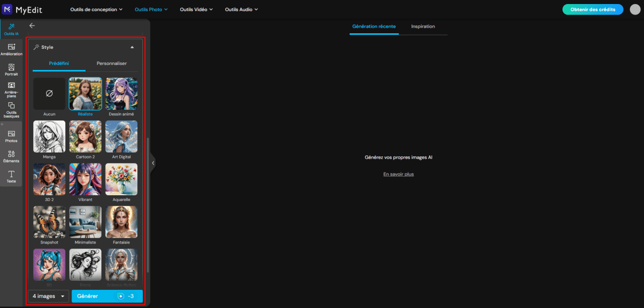Switch to the Inspiration tab
This screenshot has width=644, height=308.
click(x=423, y=26)
